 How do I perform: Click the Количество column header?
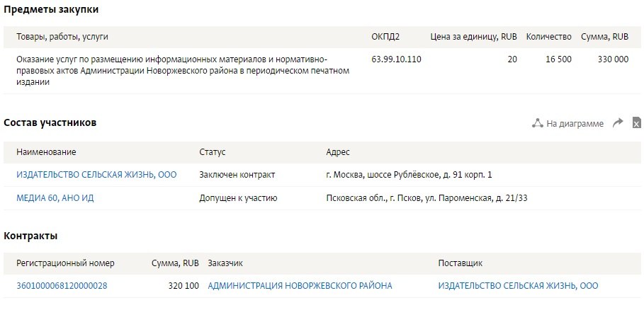point(548,36)
